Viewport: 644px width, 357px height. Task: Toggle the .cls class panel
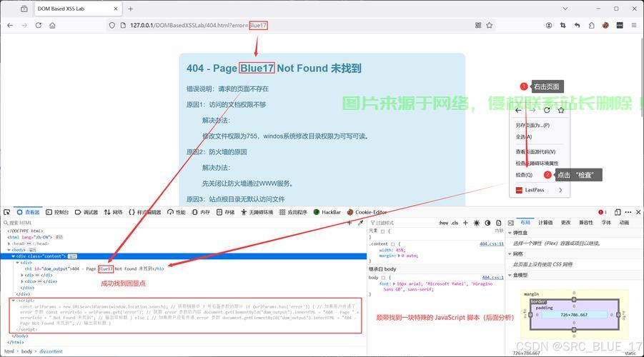(x=455, y=223)
